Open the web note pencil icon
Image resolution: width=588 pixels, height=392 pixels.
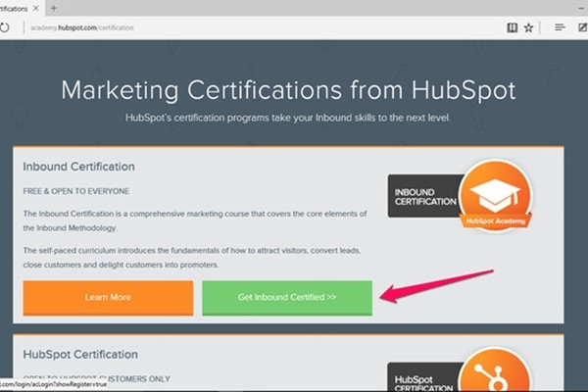click(583, 27)
